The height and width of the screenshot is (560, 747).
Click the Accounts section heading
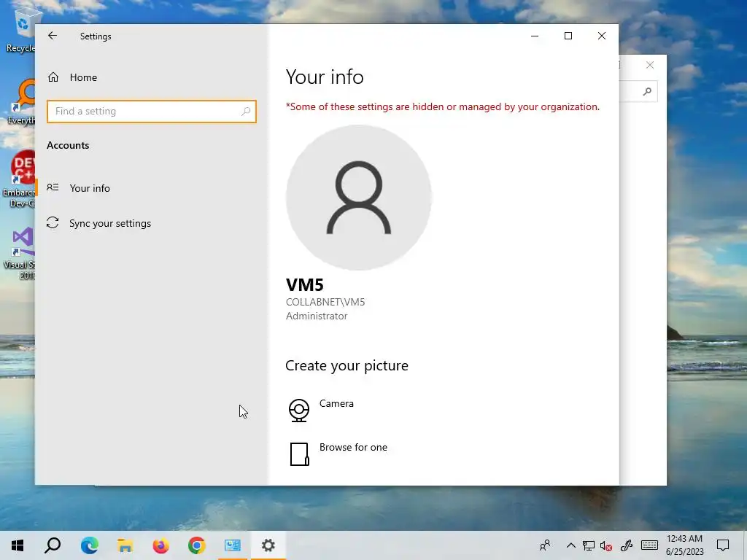pos(68,145)
